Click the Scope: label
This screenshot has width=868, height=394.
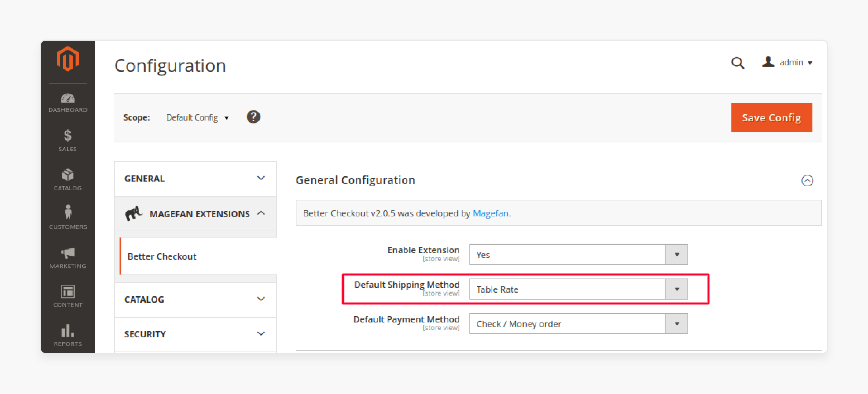(x=137, y=118)
